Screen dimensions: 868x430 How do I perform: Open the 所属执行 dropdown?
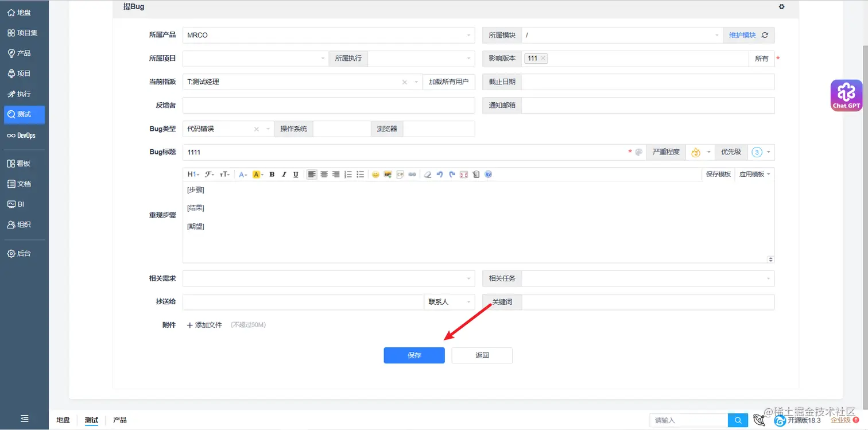click(421, 58)
